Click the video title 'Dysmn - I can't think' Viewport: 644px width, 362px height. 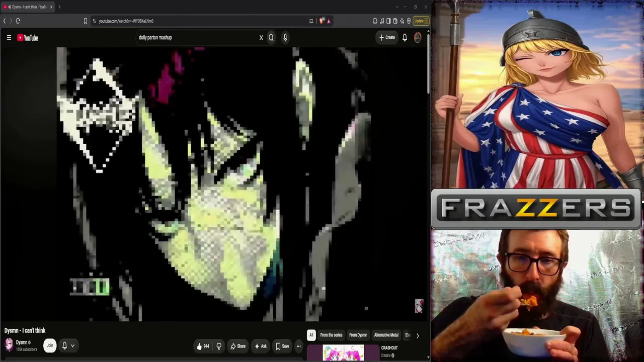25,330
